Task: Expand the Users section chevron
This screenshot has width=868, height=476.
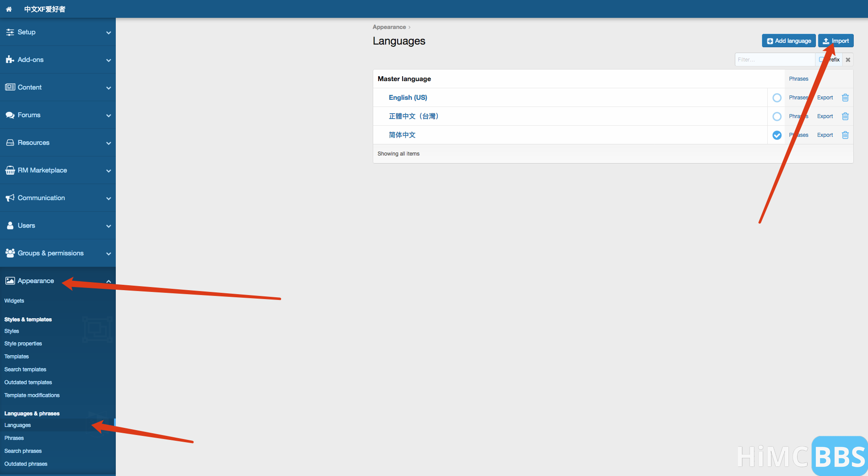Action: click(108, 226)
